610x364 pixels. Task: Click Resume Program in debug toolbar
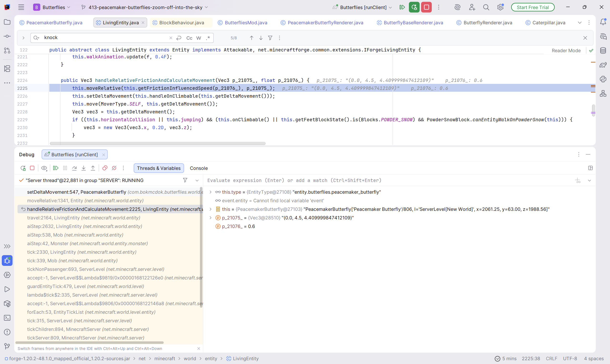tap(56, 168)
